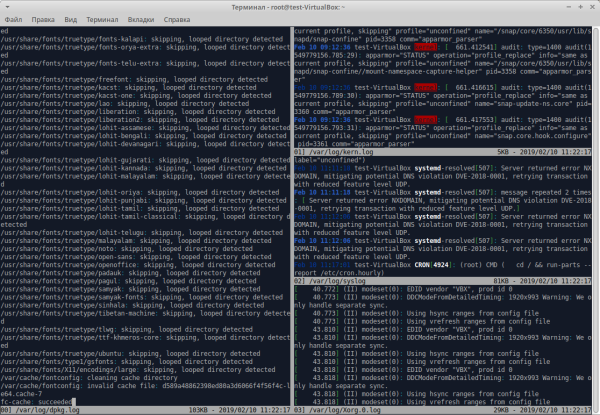Click the /var/log/Xorg.0.log status bar
Image resolution: width=600 pixels, height=415 pixels.
pos(440,410)
